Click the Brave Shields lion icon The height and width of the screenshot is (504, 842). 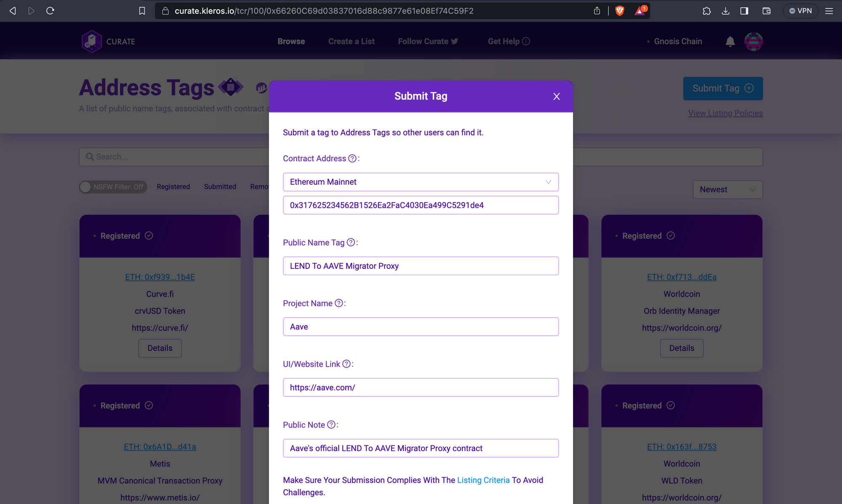pyautogui.click(x=620, y=11)
